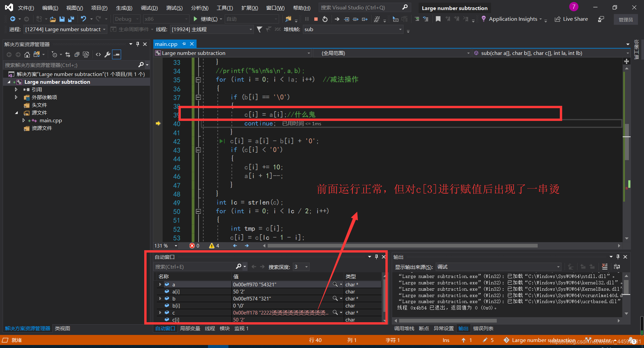Click the thread filter funnel icon
The width and height of the screenshot is (644, 348).
[x=259, y=29]
